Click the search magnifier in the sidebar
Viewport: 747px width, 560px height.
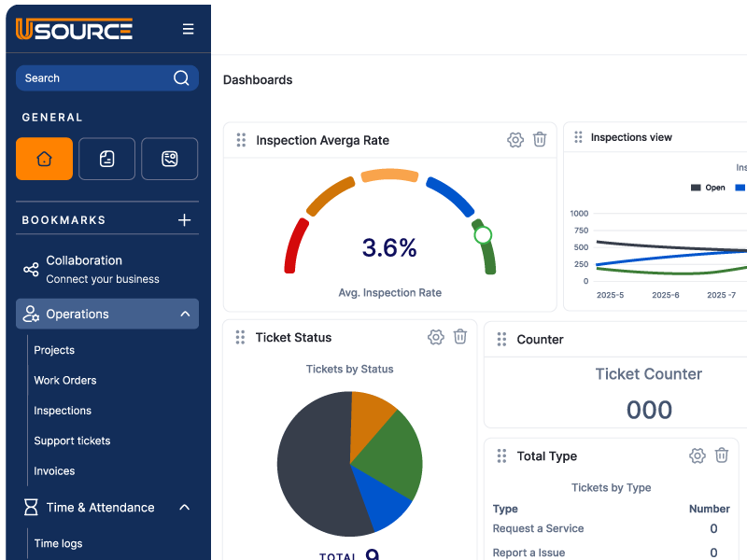[x=181, y=77]
